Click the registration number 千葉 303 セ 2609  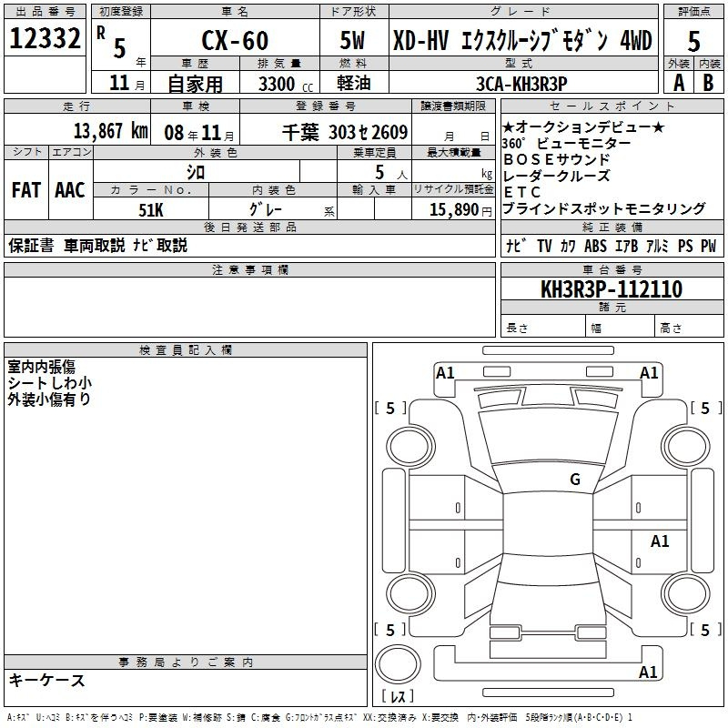point(345,133)
